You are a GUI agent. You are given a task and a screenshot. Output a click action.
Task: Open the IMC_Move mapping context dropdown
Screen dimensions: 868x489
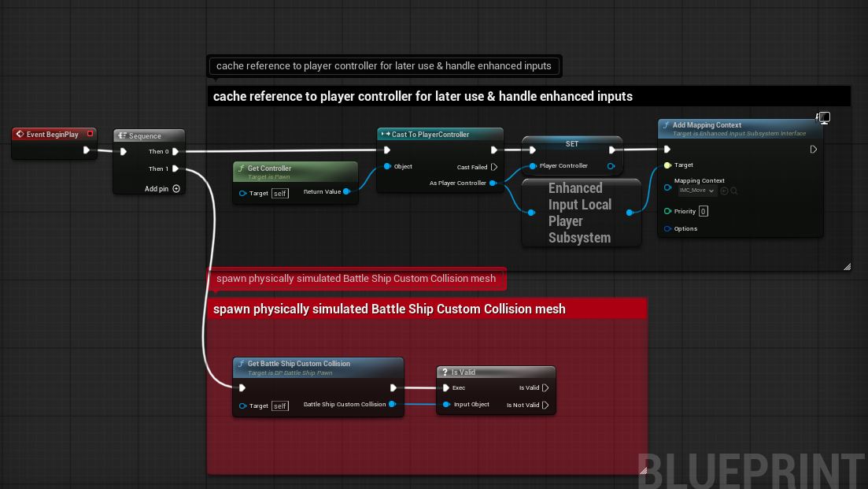point(696,191)
